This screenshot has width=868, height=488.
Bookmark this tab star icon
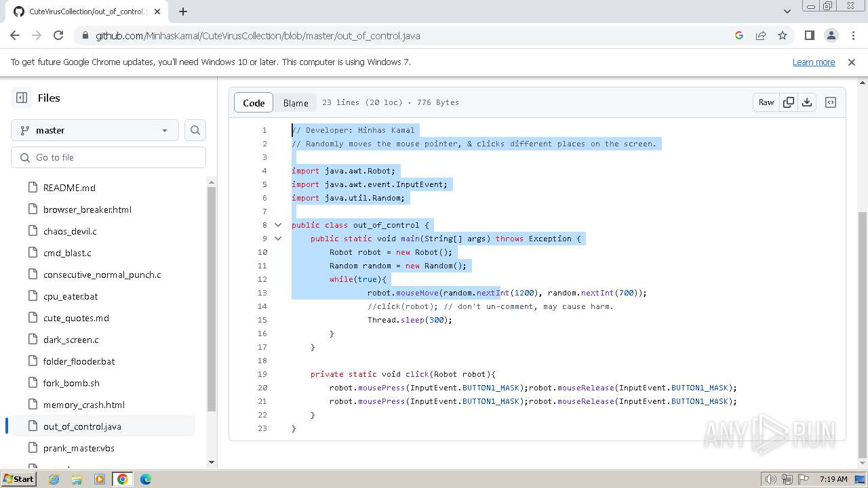[x=783, y=35]
